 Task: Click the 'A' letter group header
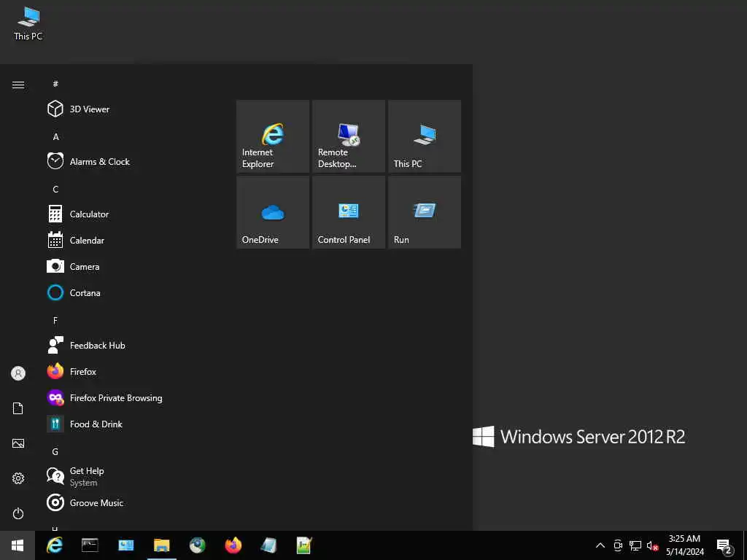click(x=55, y=136)
